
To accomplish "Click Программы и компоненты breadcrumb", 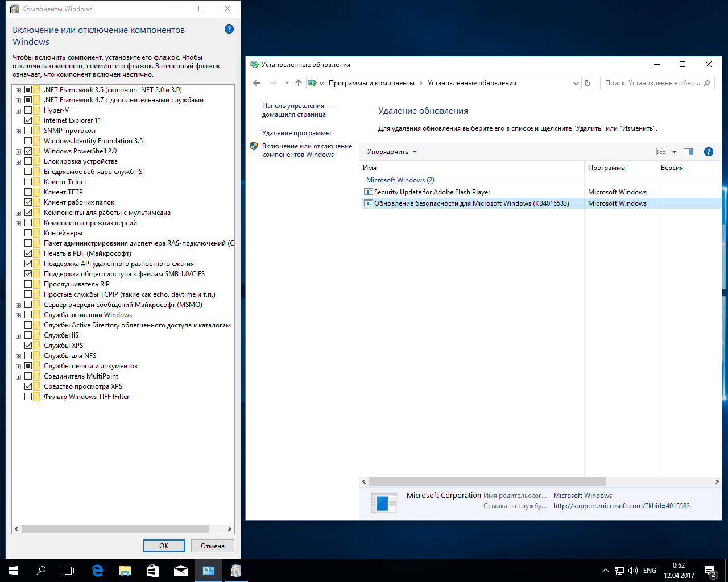I will (x=371, y=83).
